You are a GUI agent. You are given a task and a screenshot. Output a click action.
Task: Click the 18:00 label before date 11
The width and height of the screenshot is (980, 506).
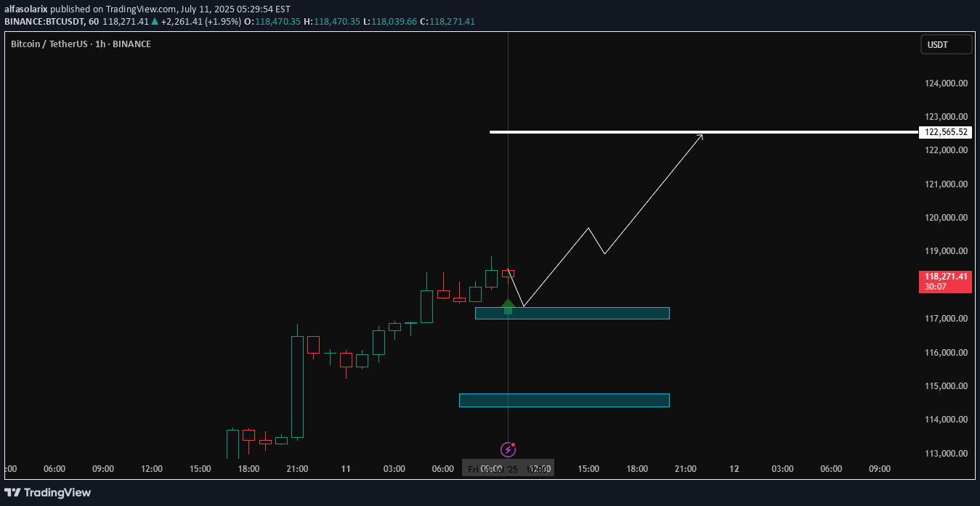(x=248, y=469)
